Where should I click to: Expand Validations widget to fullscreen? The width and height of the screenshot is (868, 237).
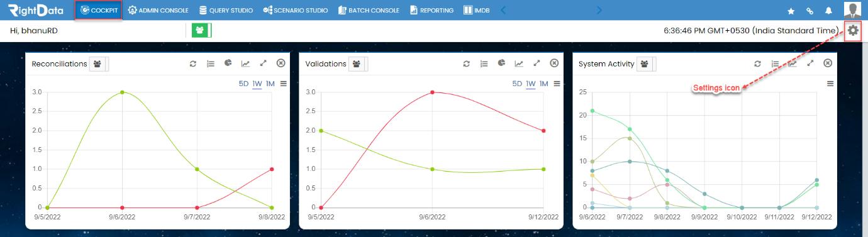pyautogui.click(x=537, y=63)
